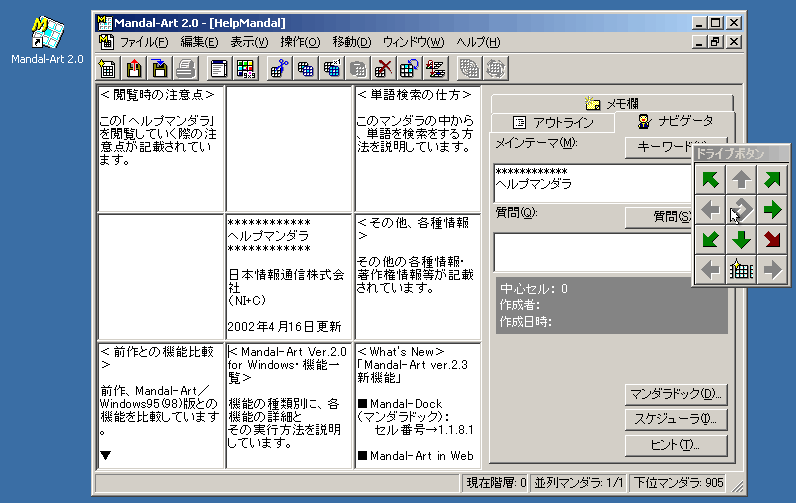Click the new mandala icon in drive palette
The width and height of the screenshot is (796, 503).
click(x=741, y=270)
